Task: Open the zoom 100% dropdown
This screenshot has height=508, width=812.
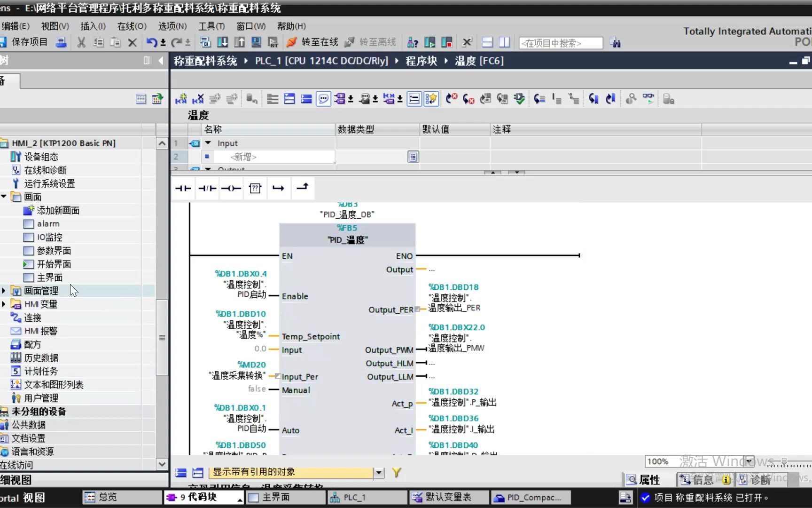Action: point(750,461)
